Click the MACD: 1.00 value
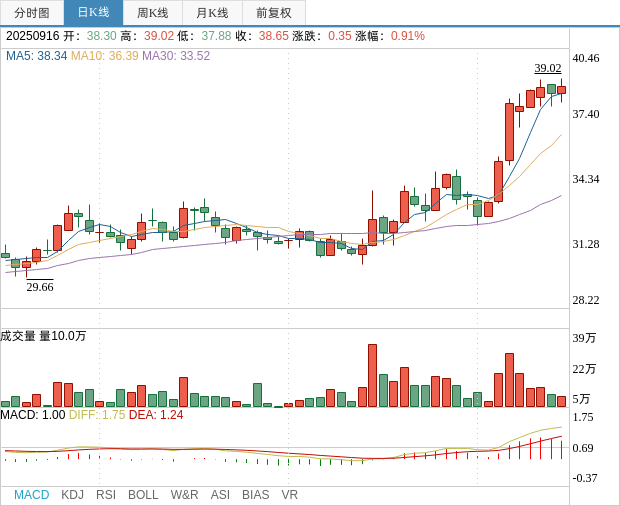The image size is (620, 506). tap(33, 415)
